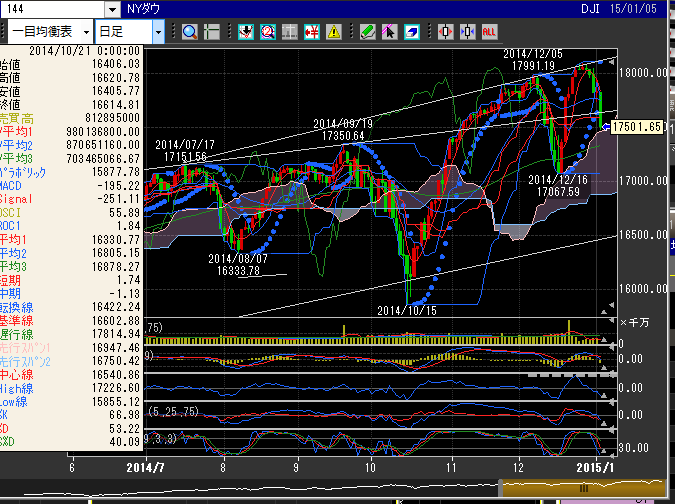The width and height of the screenshot is (675, 504).
Task: Click the red magnifier search icon
Action: [x=267, y=32]
